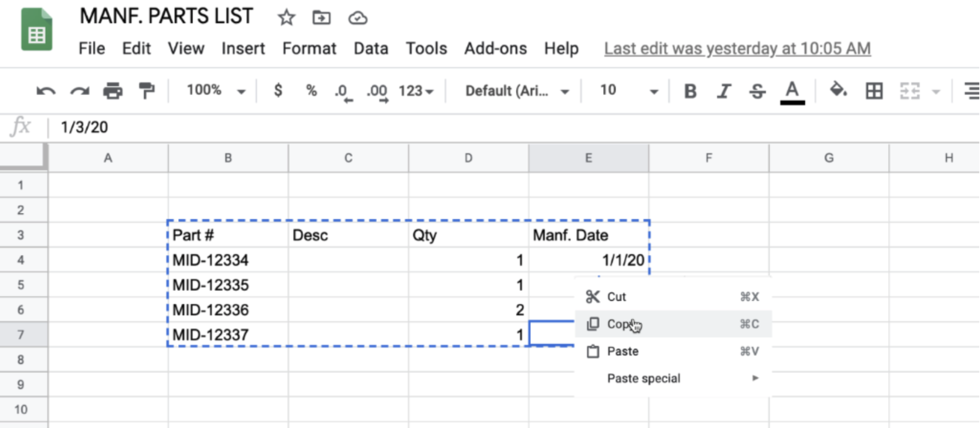Open the last edit history link
980x428 pixels.
point(737,49)
